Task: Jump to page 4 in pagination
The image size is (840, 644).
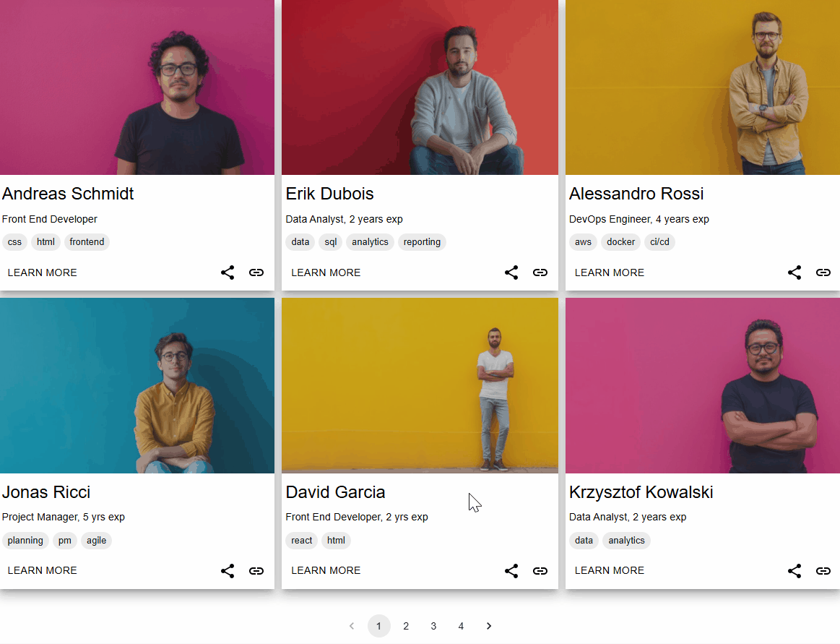Action: point(461,626)
